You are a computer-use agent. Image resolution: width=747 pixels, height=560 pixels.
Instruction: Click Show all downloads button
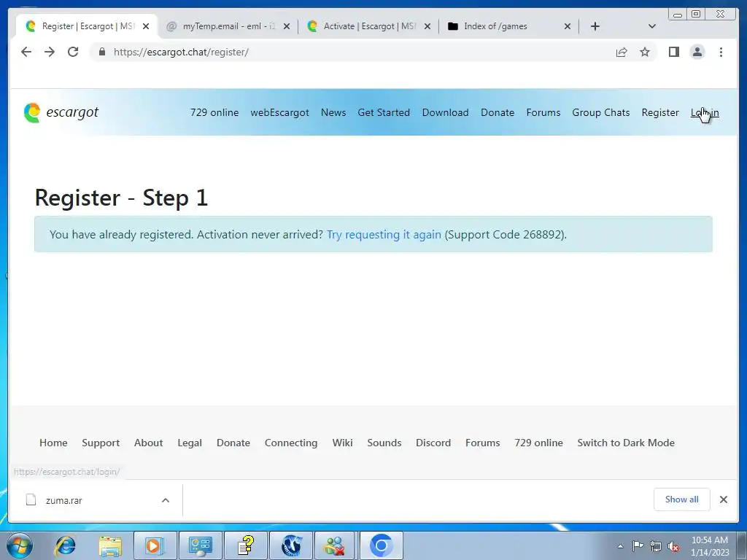click(x=682, y=499)
